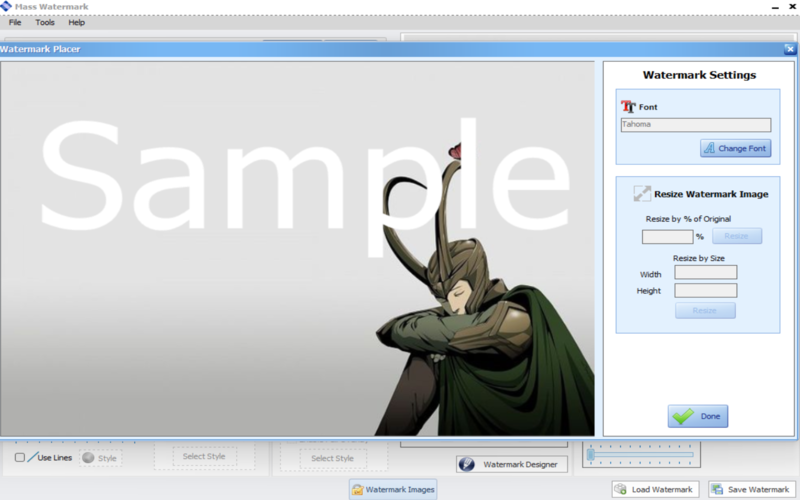This screenshot has height=500, width=800.
Task: Open the Help menu
Action: point(77,22)
